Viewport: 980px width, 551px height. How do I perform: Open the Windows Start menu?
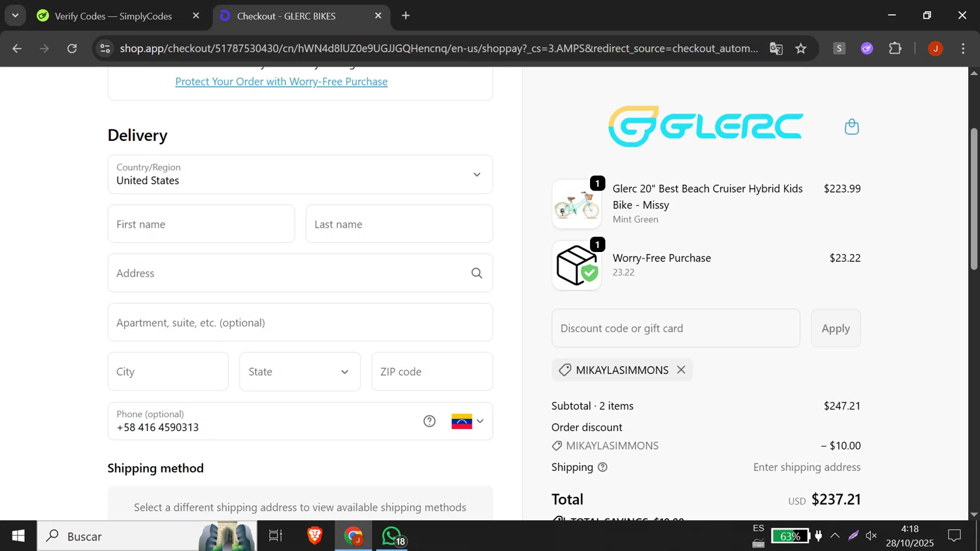coord(18,536)
